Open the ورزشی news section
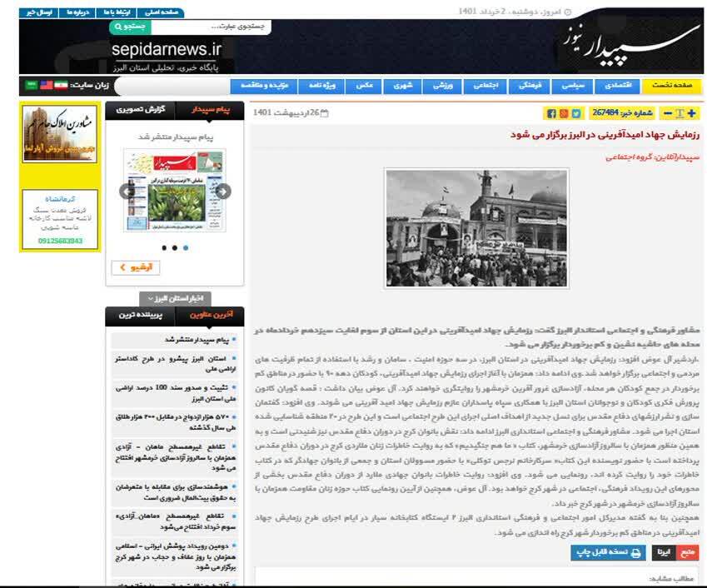The image size is (707, 588). [443, 86]
